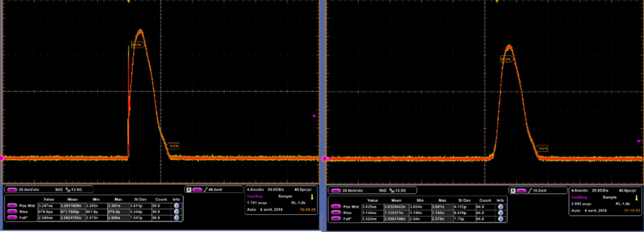The height and width of the screenshot is (232, 644).
Task: Open Info for Fall measurement, right scope
Action: pos(500,219)
